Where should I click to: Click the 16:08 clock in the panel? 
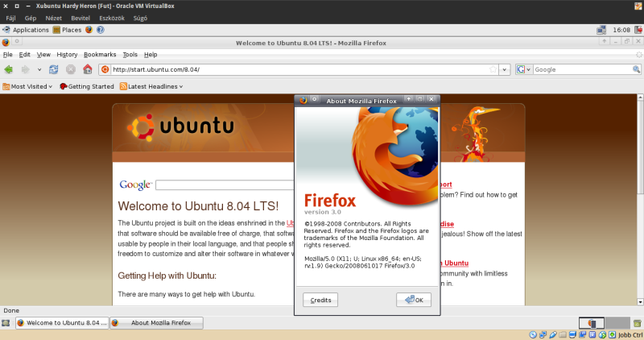click(621, 30)
